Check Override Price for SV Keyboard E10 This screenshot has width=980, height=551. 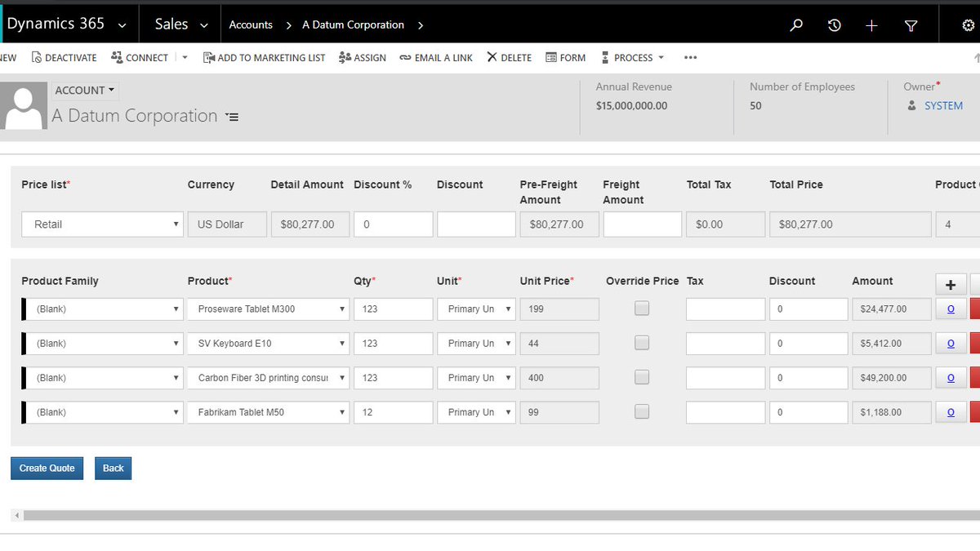point(642,343)
